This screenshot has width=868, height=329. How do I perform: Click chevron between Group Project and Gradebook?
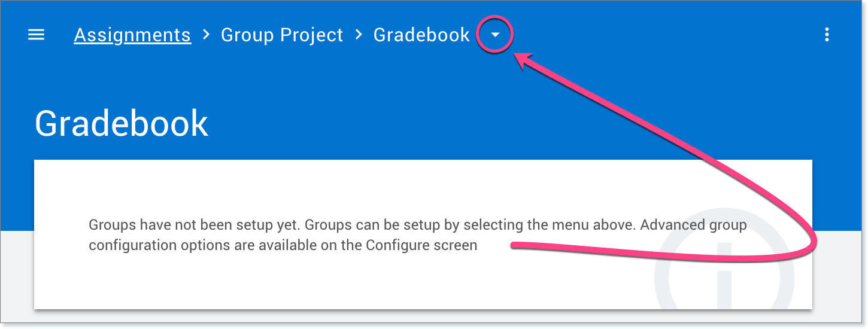[x=359, y=35]
